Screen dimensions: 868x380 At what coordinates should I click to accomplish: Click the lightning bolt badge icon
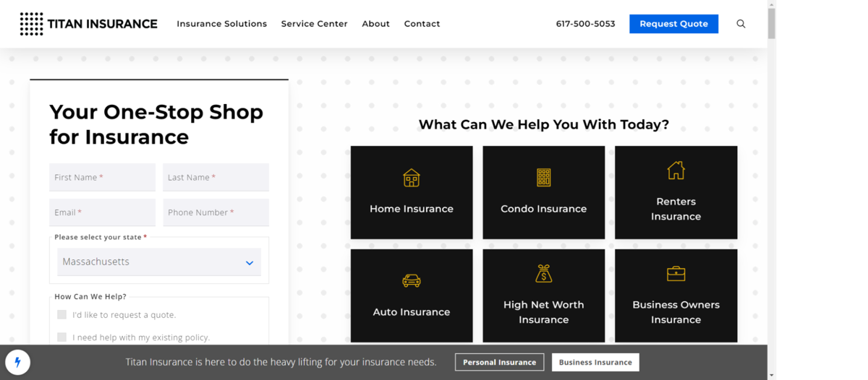pos(17,362)
